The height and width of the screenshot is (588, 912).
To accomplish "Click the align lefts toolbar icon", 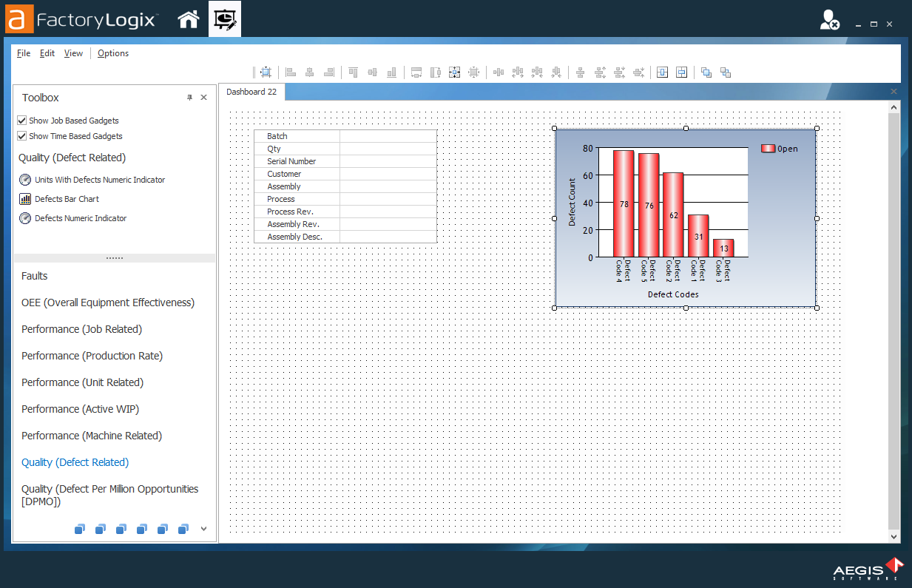I will click(x=289, y=72).
